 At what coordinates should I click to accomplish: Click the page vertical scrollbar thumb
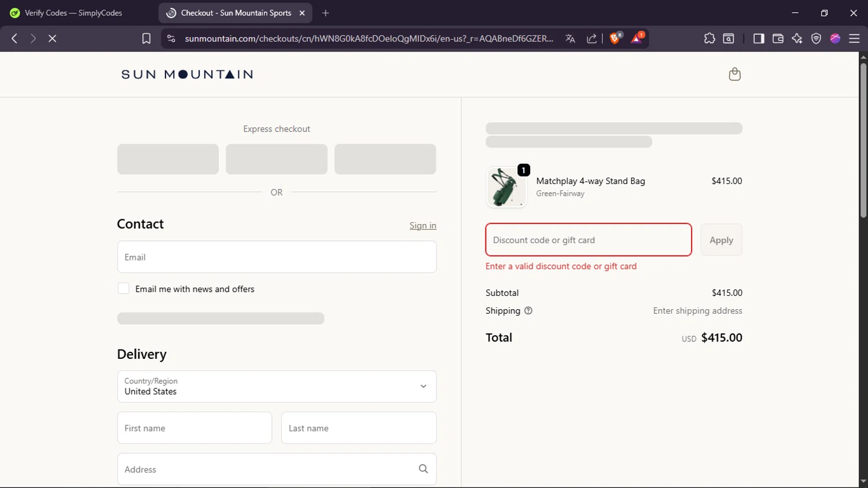pos(863,140)
